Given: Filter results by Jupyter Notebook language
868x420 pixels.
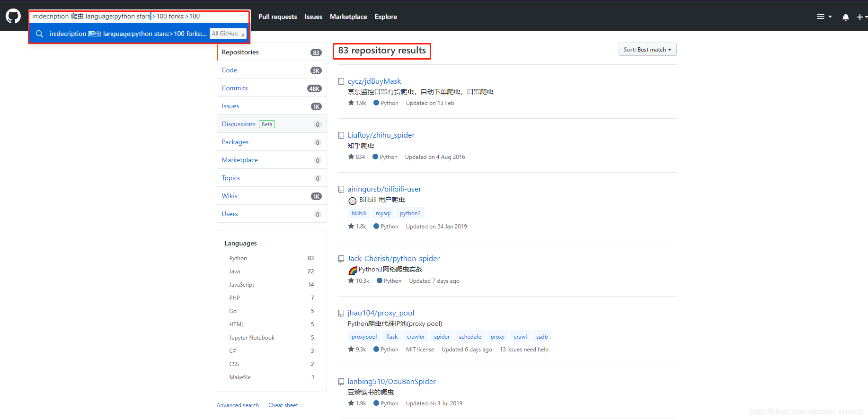Looking at the screenshot, I should coord(272,338).
